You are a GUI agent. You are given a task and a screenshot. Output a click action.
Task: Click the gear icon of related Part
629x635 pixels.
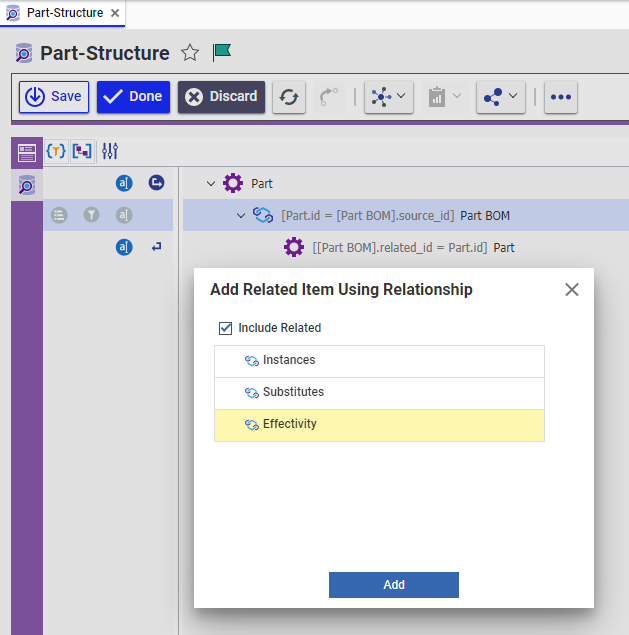pos(294,247)
